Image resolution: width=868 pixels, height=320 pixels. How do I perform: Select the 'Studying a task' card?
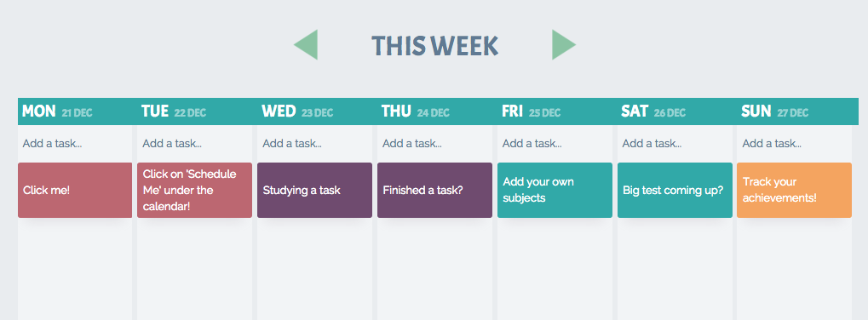click(x=314, y=190)
